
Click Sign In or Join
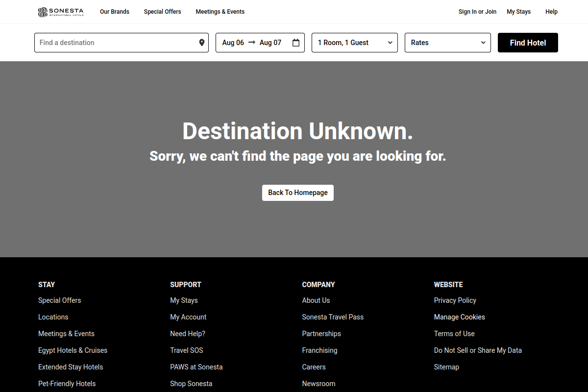(477, 12)
